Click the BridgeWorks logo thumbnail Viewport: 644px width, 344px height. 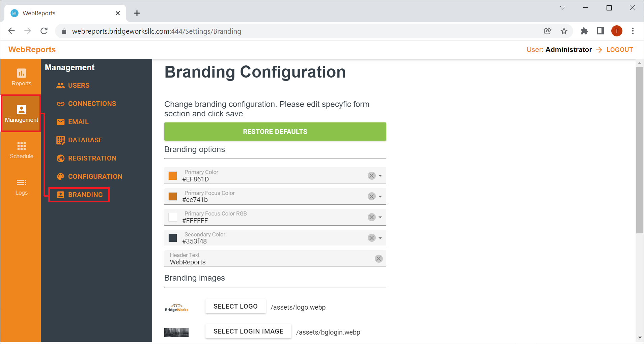[x=176, y=308]
